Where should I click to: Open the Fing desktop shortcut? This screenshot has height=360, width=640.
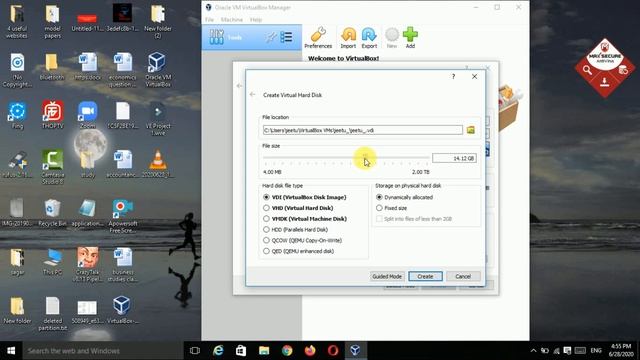tap(17, 115)
